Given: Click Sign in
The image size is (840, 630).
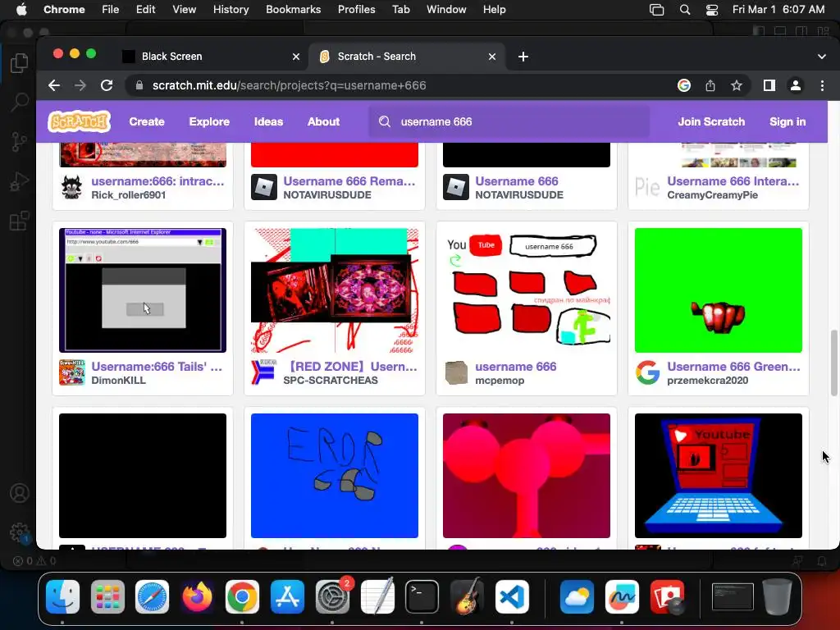Looking at the screenshot, I should [x=787, y=121].
